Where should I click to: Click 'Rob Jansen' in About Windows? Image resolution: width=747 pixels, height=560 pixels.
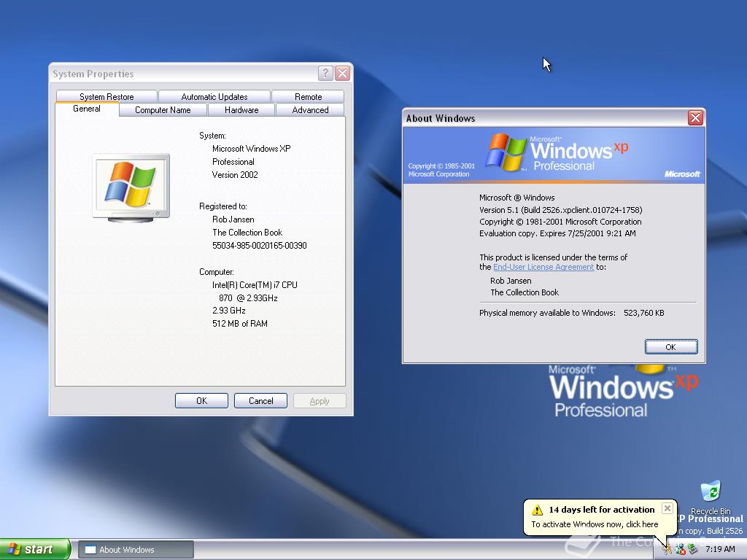coord(511,281)
